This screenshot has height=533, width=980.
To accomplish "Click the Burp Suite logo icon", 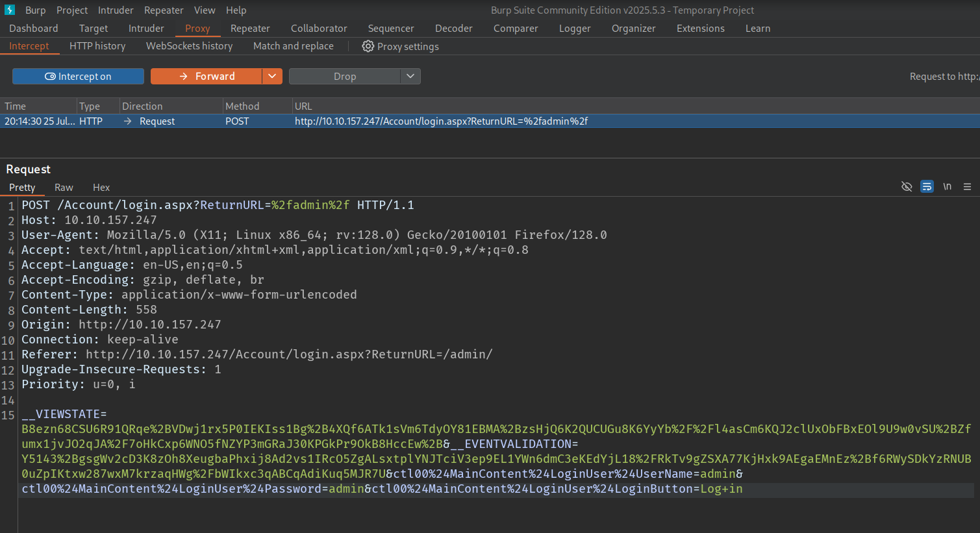I will coord(10,10).
